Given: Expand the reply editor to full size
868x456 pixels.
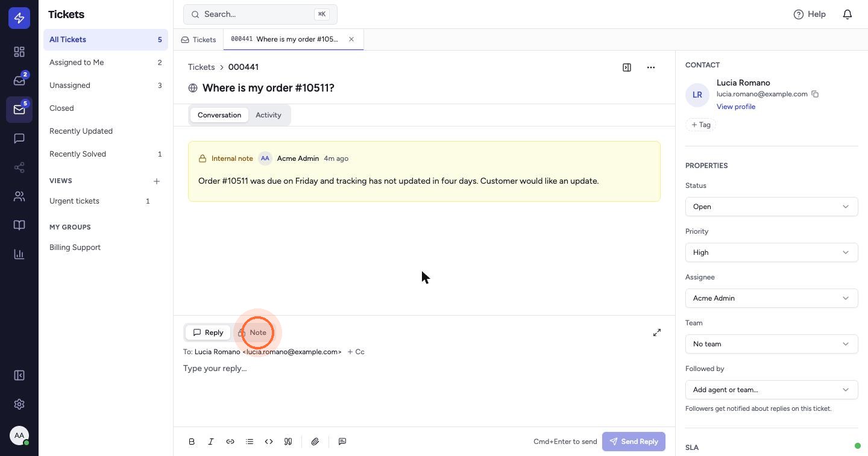Looking at the screenshot, I should click(x=657, y=333).
